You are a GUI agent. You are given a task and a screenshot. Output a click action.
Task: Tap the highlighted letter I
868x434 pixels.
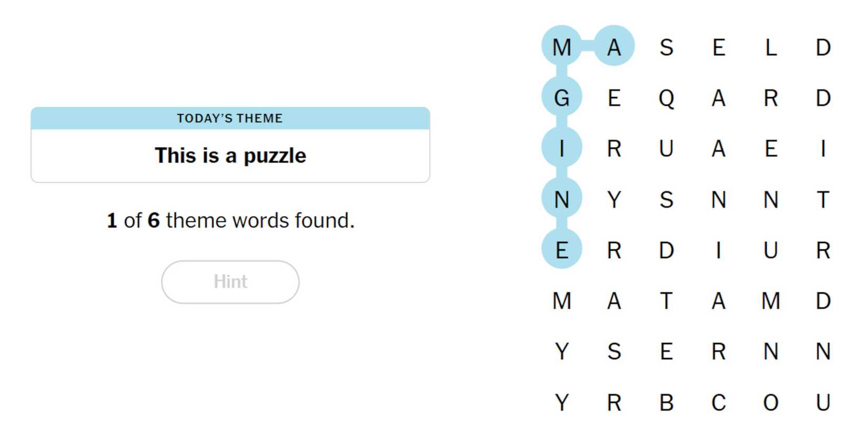[562, 149]
